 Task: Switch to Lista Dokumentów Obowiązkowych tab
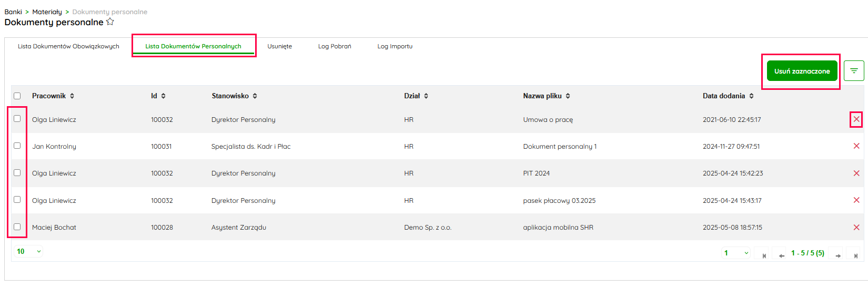click(x=68, y=46)
